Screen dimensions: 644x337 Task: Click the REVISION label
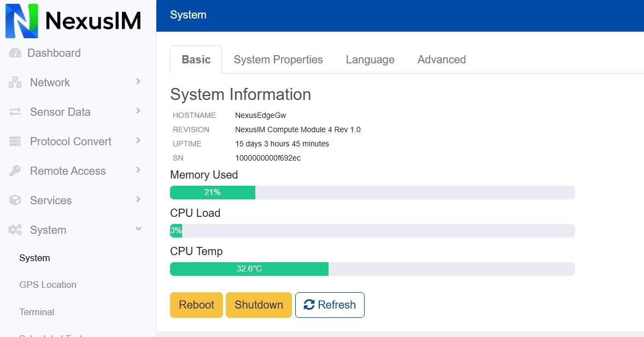(191, 129)
